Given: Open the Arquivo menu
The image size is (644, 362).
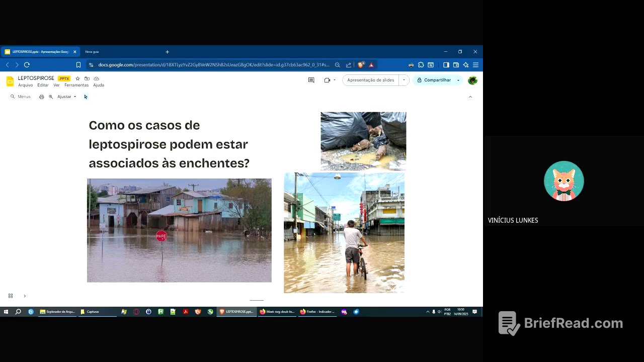Looking at the screenshot, I should click(25, 85).
